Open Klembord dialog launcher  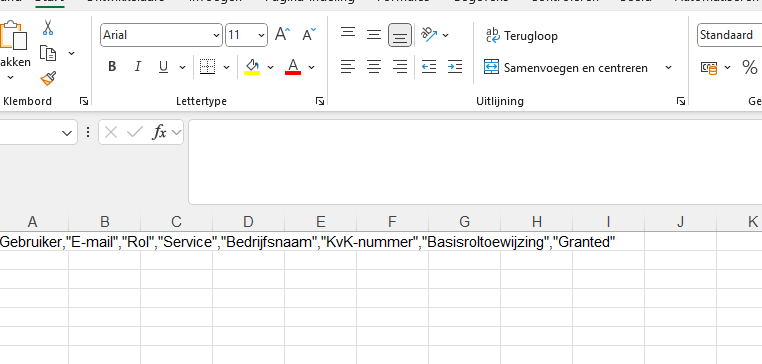click(84, 101)
